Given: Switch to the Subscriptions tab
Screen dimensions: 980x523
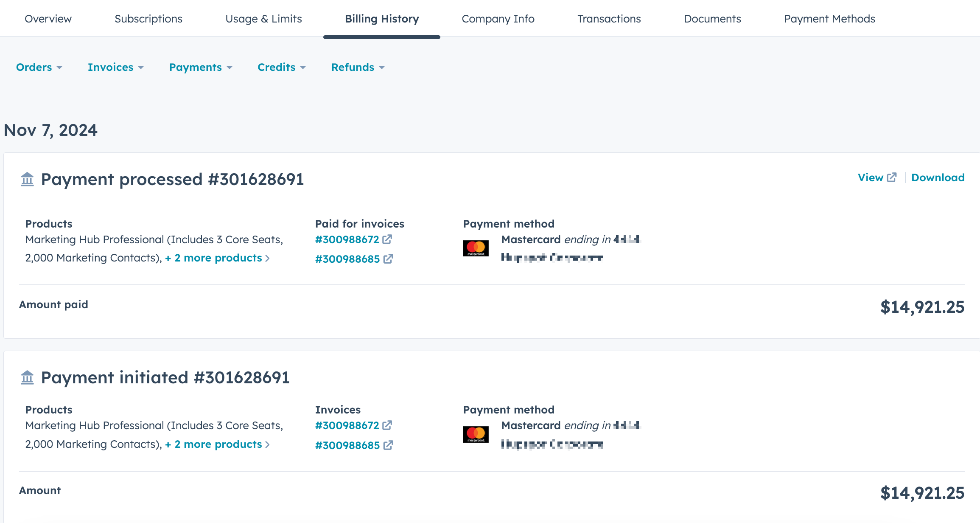Looking at the screenshot, I should coord(148,19).
